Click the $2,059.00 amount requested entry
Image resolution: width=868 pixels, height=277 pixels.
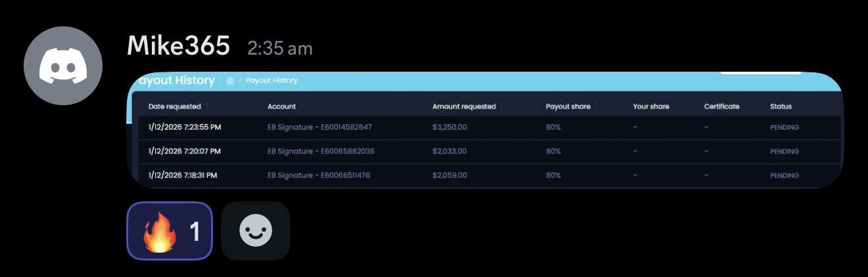450,176
